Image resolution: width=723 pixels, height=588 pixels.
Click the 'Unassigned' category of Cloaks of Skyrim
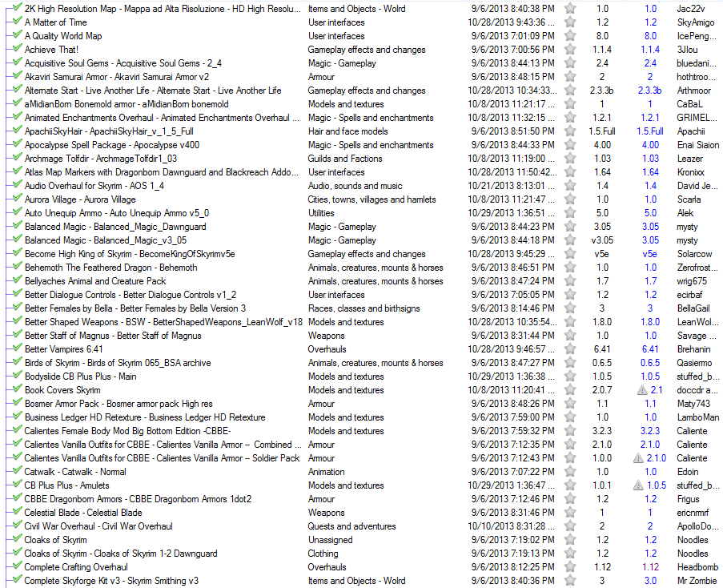(x=330, y=540)
